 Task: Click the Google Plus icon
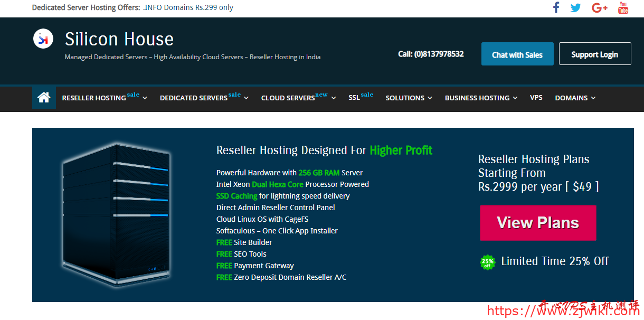pos(600,7)
